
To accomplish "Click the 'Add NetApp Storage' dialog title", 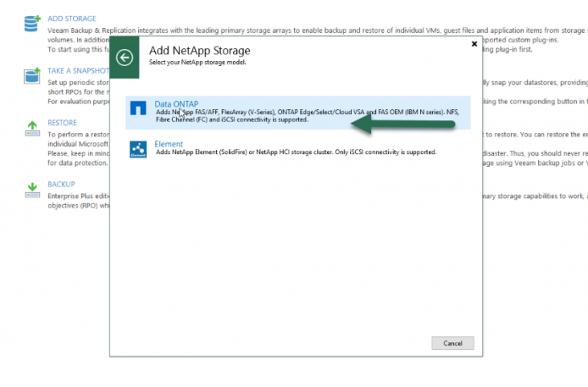I will coord(199,51).
